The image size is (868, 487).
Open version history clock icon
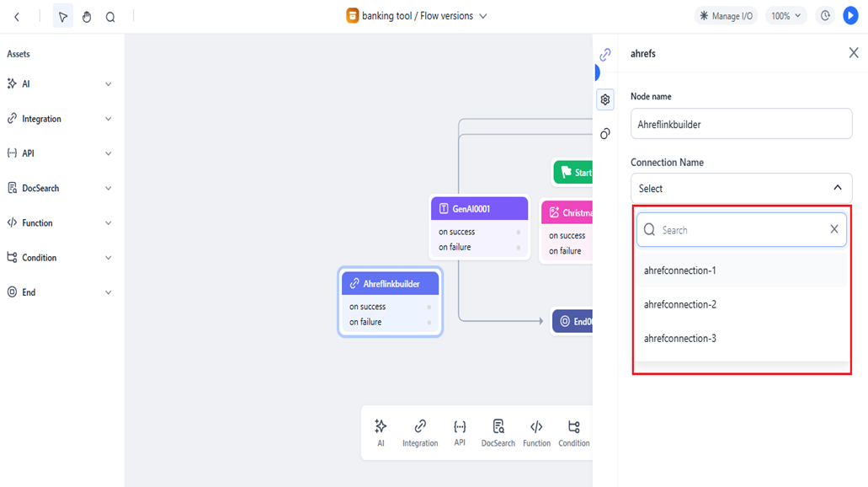tap(825, 16)
